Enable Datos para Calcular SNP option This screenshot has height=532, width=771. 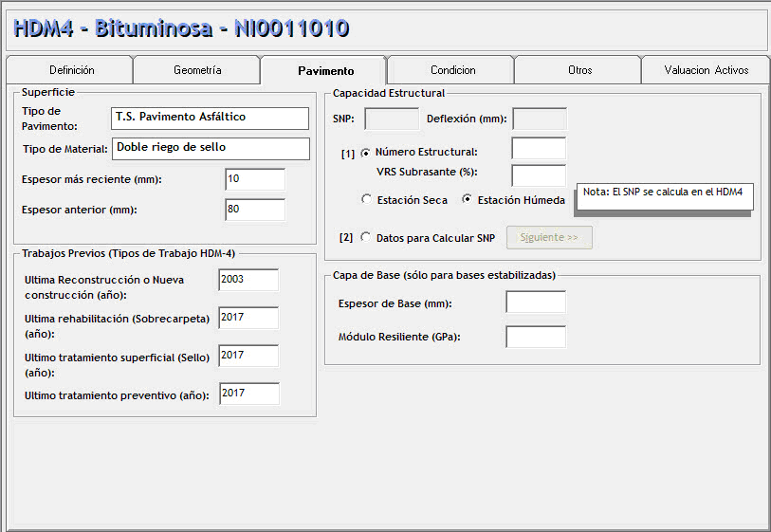coord(366,238)
